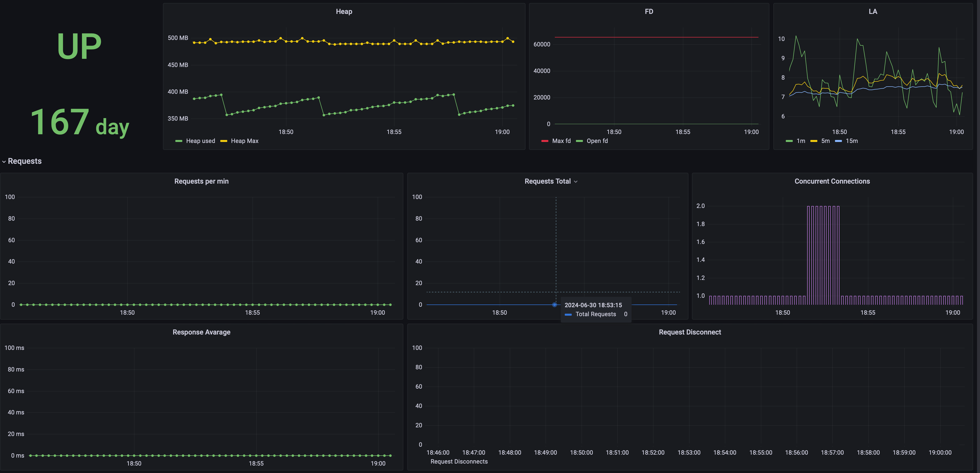
Task: Open the LA panel title menu
Action: (x=873, y=12)
